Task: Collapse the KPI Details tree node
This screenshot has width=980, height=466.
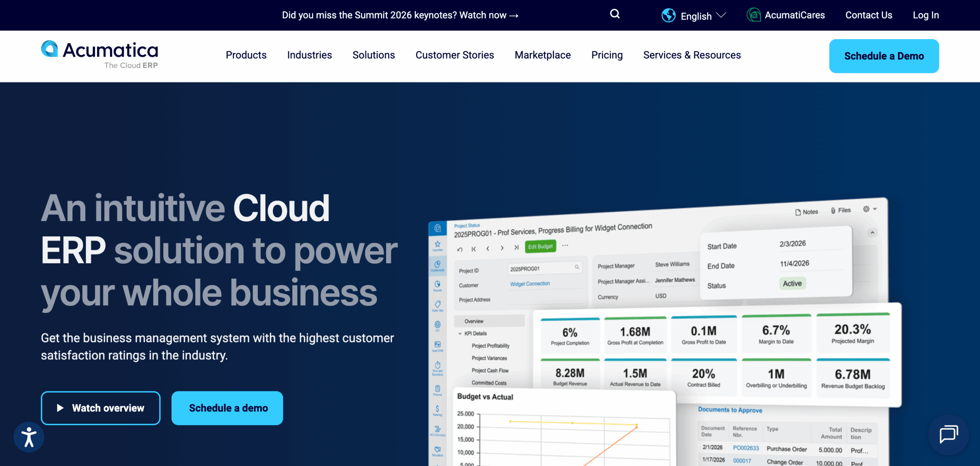Action: pos(460,334)
